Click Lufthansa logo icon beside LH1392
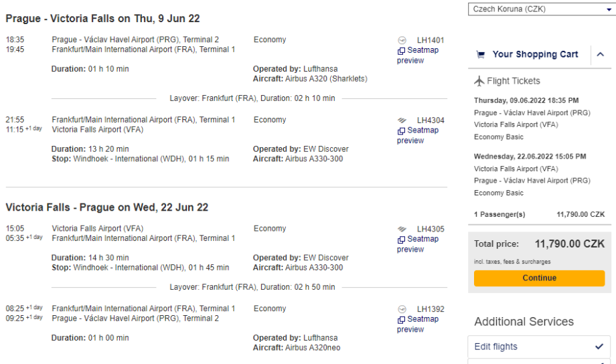 coord(402,309)
